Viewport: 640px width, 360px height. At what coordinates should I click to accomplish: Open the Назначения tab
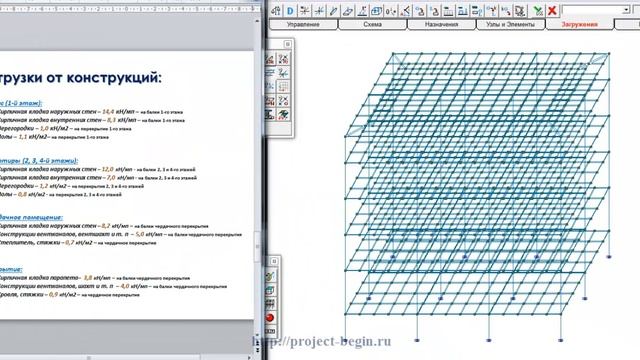[x=441, y=24]
